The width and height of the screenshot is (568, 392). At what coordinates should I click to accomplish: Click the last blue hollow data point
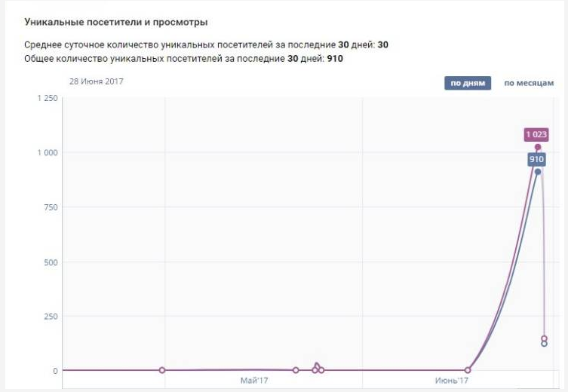[544, 344]
